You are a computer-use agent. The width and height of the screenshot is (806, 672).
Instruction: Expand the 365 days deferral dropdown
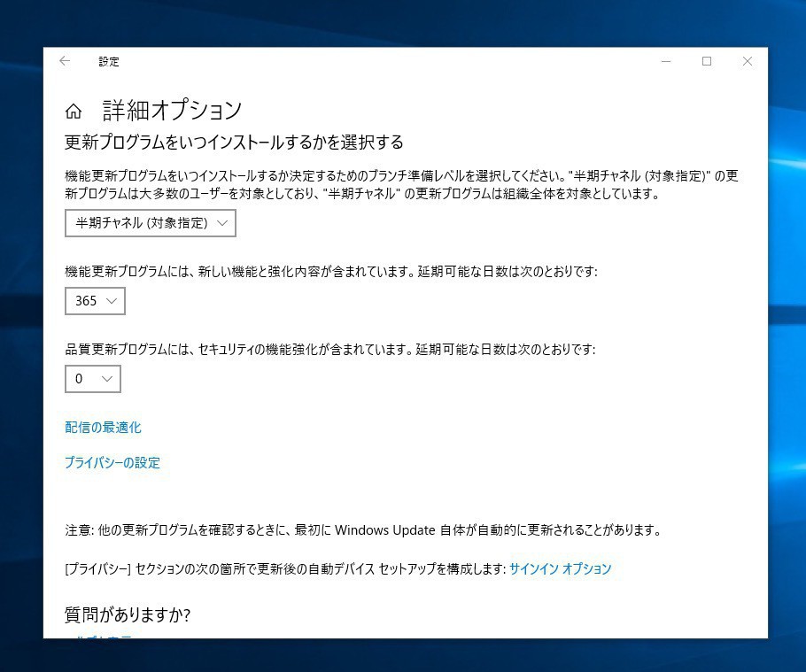(95, 301)
